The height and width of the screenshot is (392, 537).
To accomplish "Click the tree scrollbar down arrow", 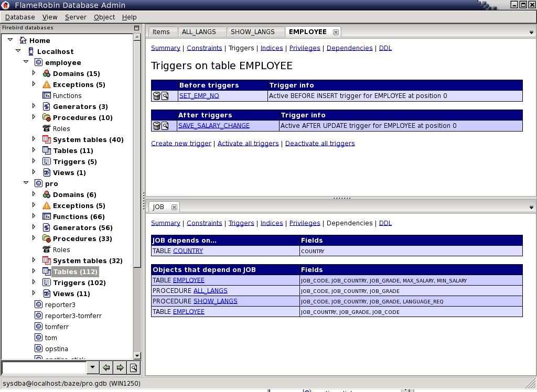I will tap(137, 355).
